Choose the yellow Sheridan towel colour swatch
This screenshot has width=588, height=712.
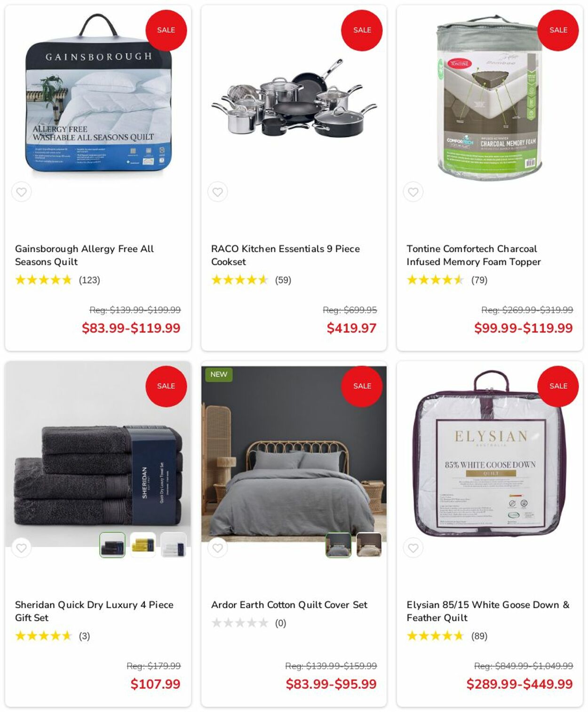click(x=143, y=545)
